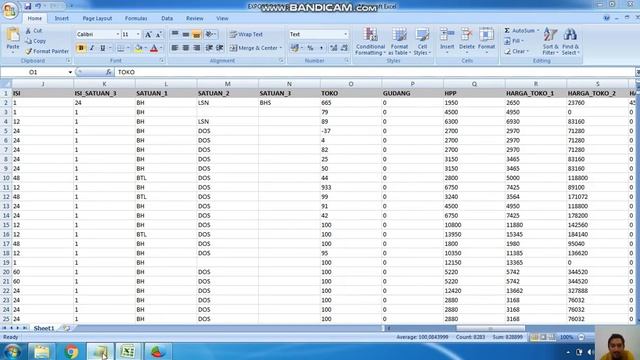Viewport: 640px width, 360px height.
Task: Select Top Align icon
Action: coord(175,34)
